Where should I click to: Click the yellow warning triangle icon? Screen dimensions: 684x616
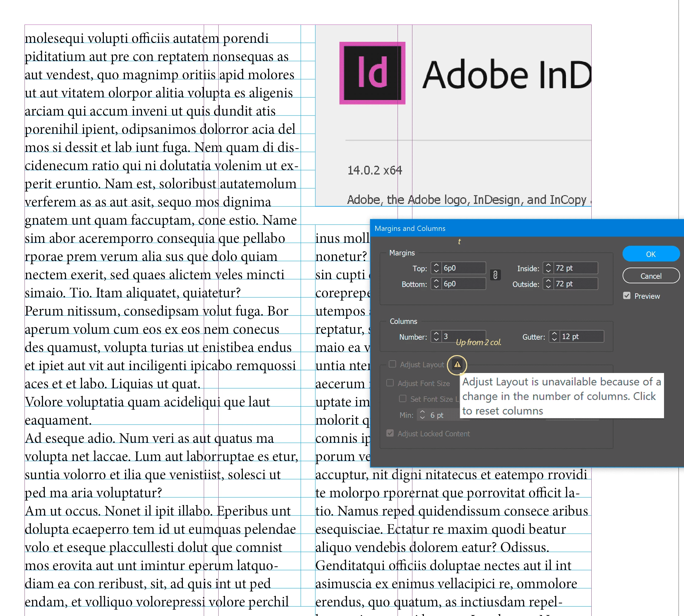coord(457,365)
